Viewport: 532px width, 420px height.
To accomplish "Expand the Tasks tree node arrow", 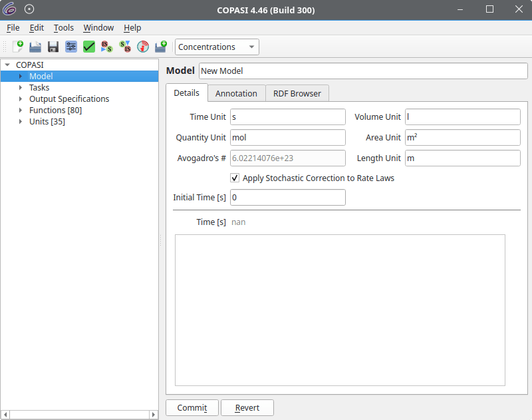I will point(21,88).
